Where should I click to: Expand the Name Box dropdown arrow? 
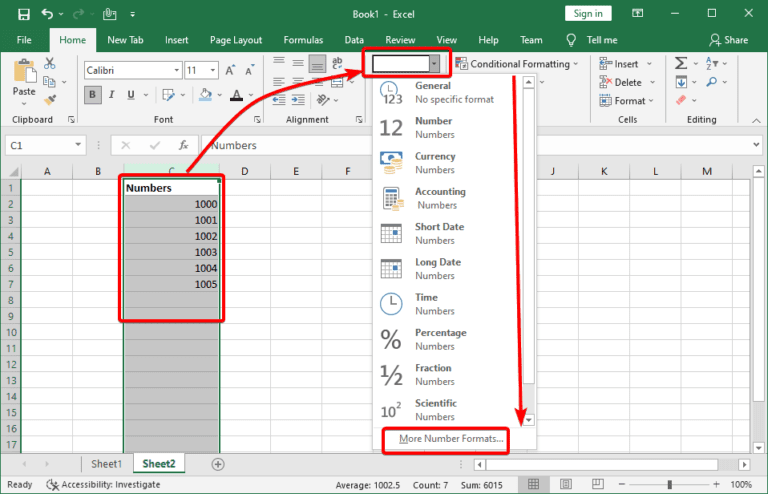point(78,145)
